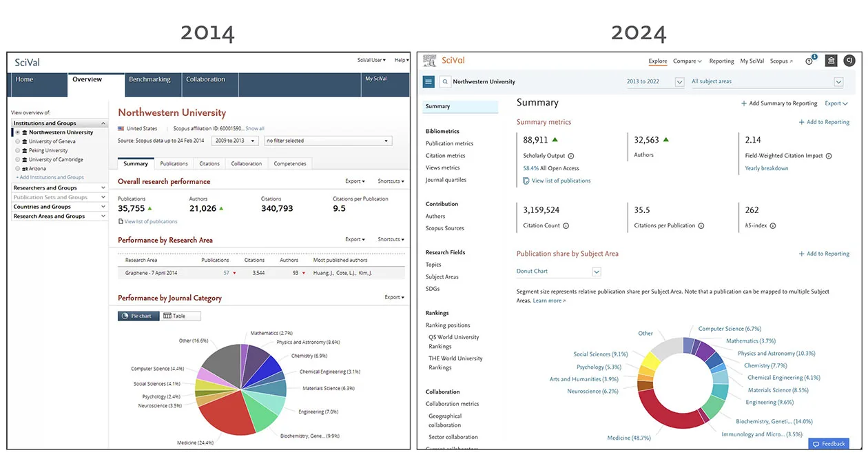Click the hamburger menu icon in the 2024 sidebar
Viewport: 868px width, 457px height.
[x=428, y=81]
